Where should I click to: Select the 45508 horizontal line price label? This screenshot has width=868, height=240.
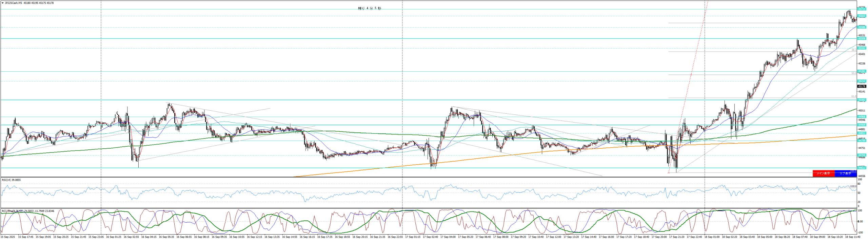tap(862, 39)
